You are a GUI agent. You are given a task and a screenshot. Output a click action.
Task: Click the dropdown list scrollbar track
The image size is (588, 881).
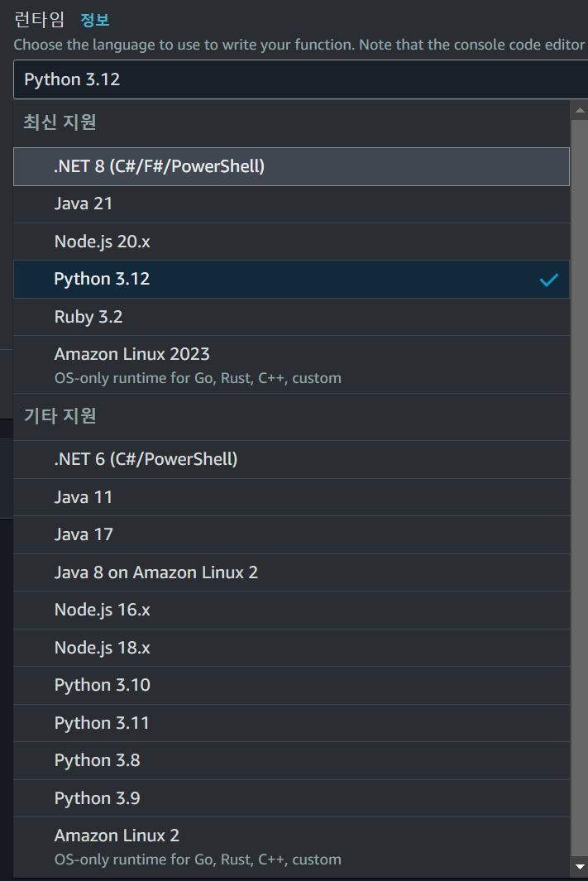(x=579, y=488)
